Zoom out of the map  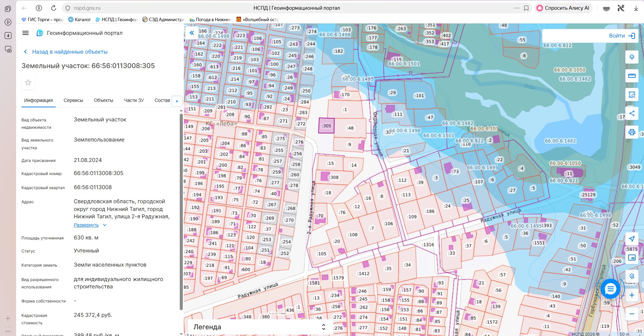(x=632, y=314)
